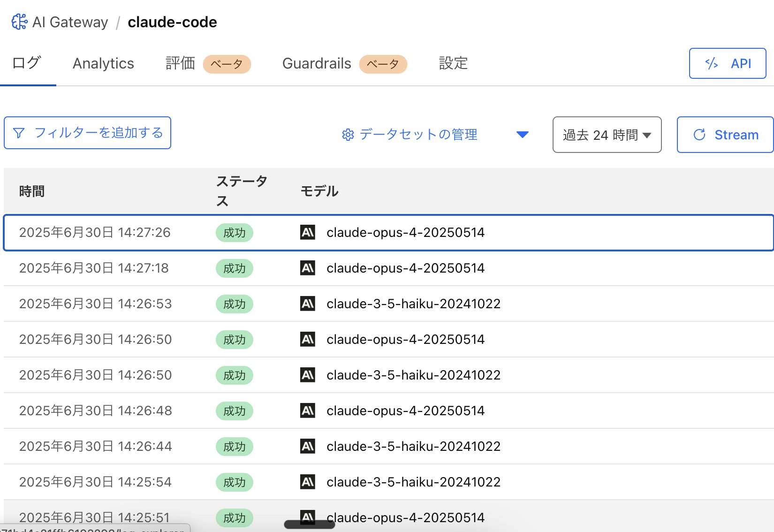Click claude-opus-4 model name at 14:26:48

pos(405,410)
